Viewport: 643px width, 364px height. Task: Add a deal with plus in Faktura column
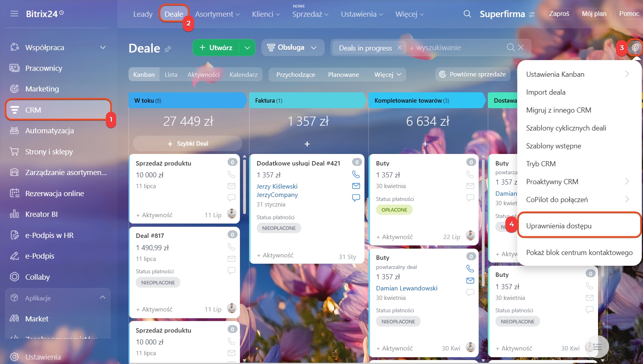coord(307,144)
